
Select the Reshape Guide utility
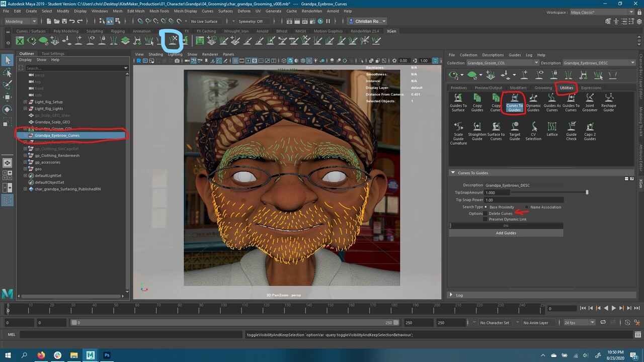(x=608, y=99)
